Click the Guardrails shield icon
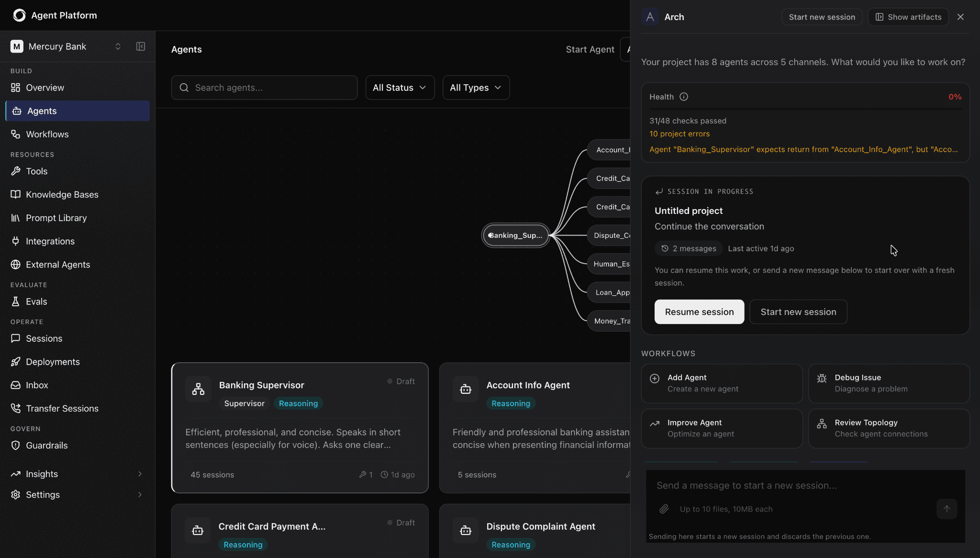The width and height of the screenshot is (980, 558). click(16, 446)
